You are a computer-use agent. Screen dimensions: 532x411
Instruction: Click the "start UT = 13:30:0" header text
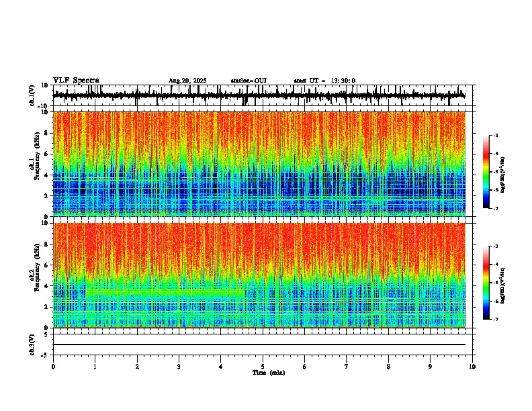pyautogui.click(x=324, y=81)
